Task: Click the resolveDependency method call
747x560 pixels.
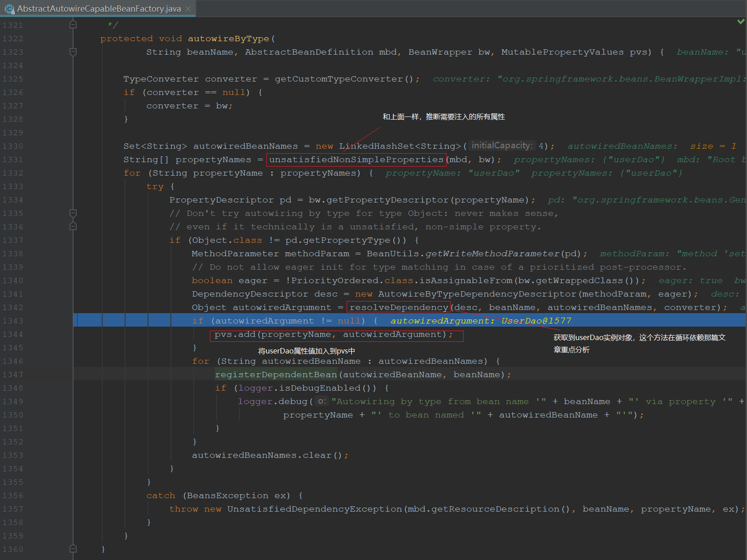Action: (399, 307)
